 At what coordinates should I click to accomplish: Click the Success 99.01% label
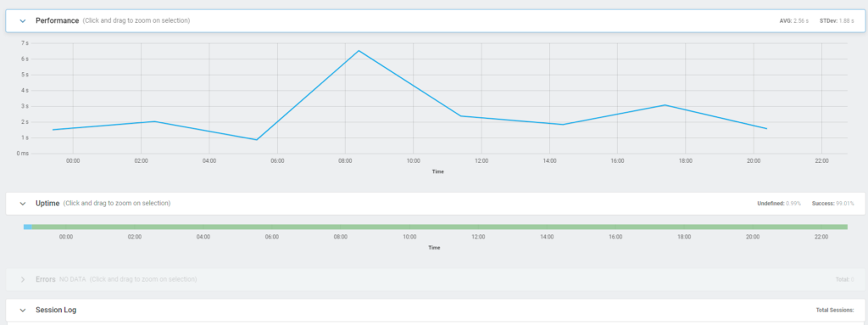pos(833,204)
